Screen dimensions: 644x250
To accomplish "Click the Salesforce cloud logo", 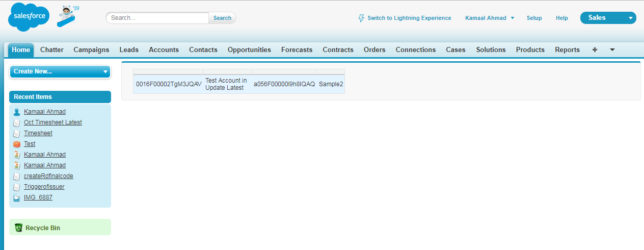I will (29, 17).
